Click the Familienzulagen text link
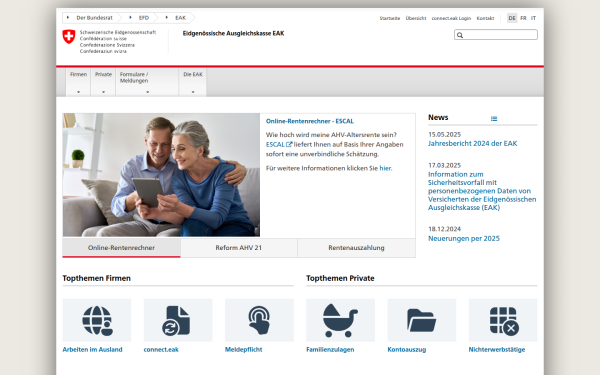Viewport: 600px width, 375px height. (x=330, y=349)
